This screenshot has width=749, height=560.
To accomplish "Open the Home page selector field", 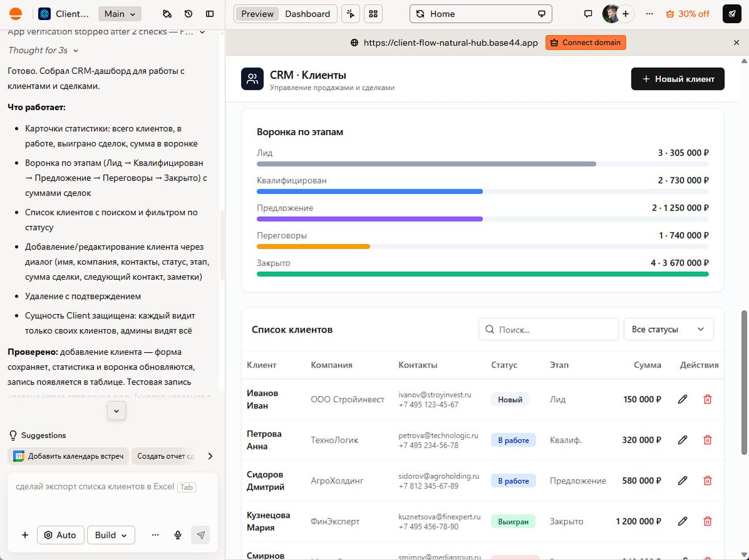I will tap(480, 14).
